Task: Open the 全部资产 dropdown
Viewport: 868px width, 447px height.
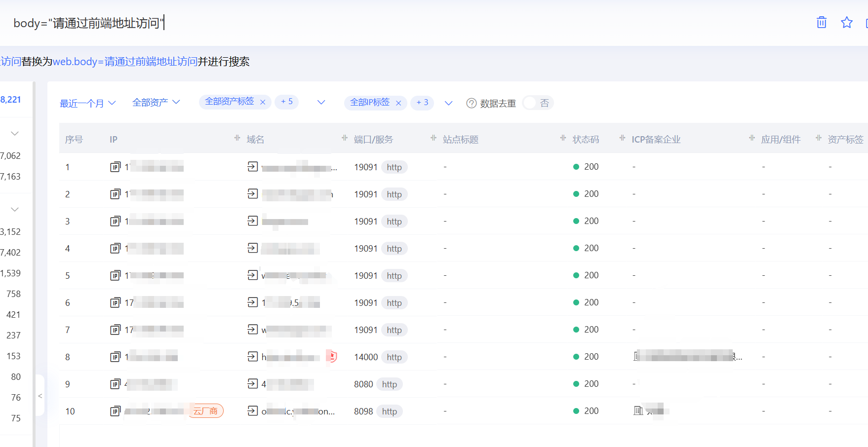Action: [x=156, y=102]
